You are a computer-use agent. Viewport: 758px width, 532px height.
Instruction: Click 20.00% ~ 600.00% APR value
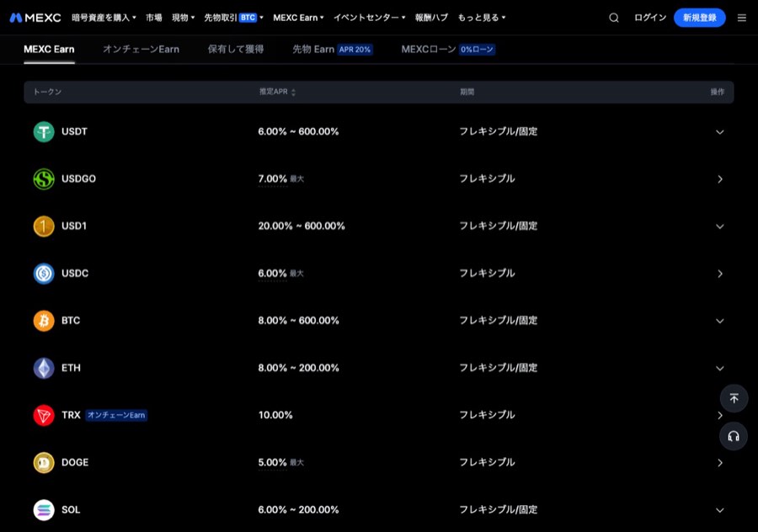pyautogui.click(x=302, y=226)
